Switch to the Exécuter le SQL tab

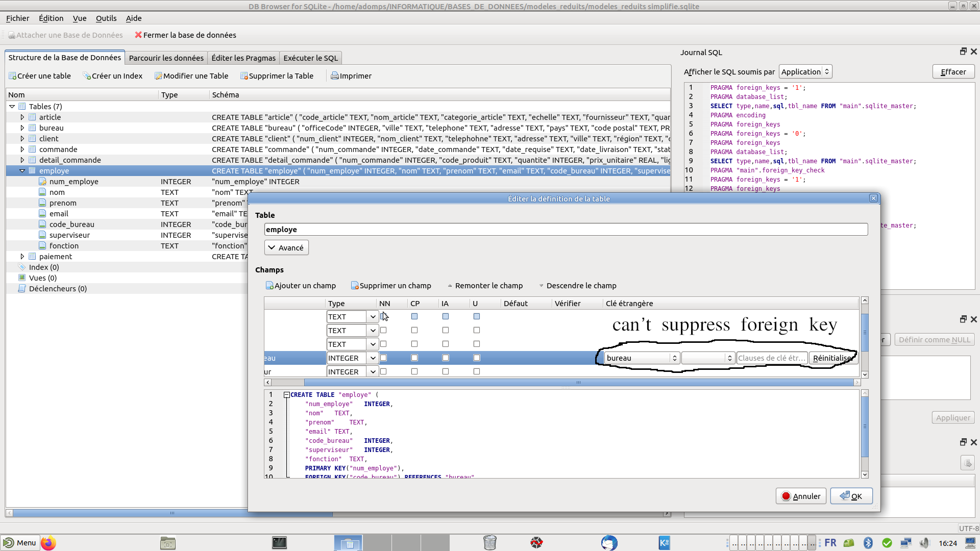coord(310,58)
